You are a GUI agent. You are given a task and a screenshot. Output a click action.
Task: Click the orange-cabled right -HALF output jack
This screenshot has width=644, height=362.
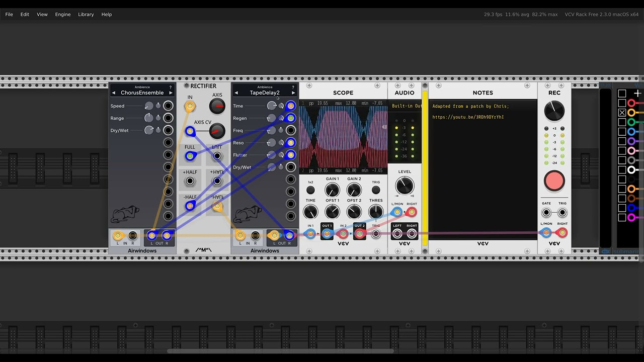[x=217, y=206]
